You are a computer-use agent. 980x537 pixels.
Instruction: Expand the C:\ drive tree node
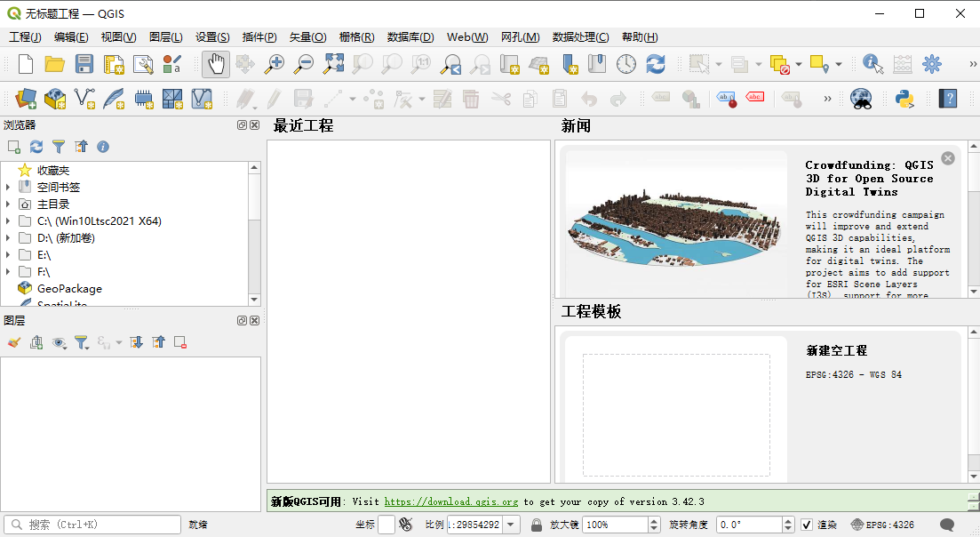(x=8, y=220)
